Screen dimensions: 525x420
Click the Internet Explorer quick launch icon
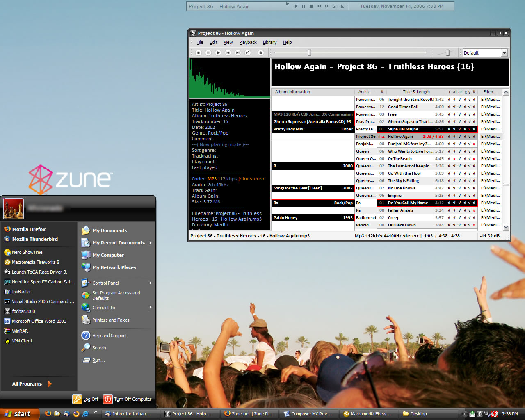86,414
